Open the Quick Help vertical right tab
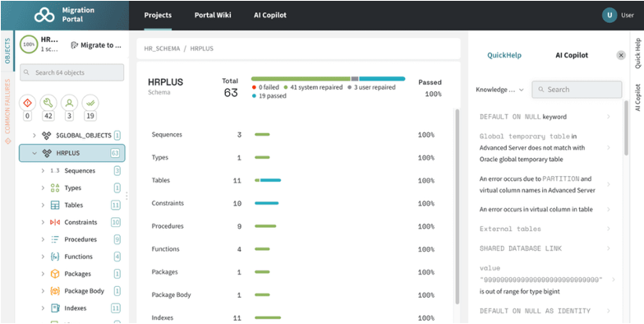644x324 pixels. click(637, 53)
